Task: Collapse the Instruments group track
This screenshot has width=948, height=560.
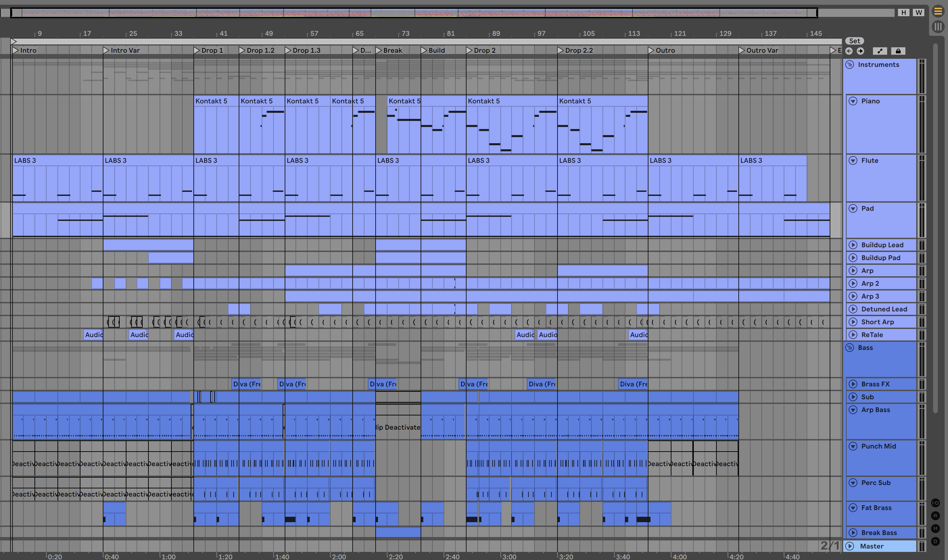Action: coord(850,65)
